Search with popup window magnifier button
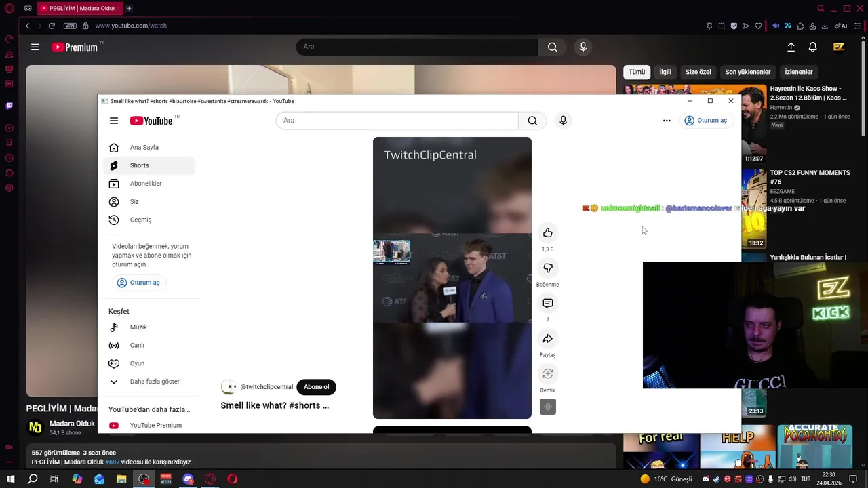This screenshot has height=488, width=868. point(532,121)
